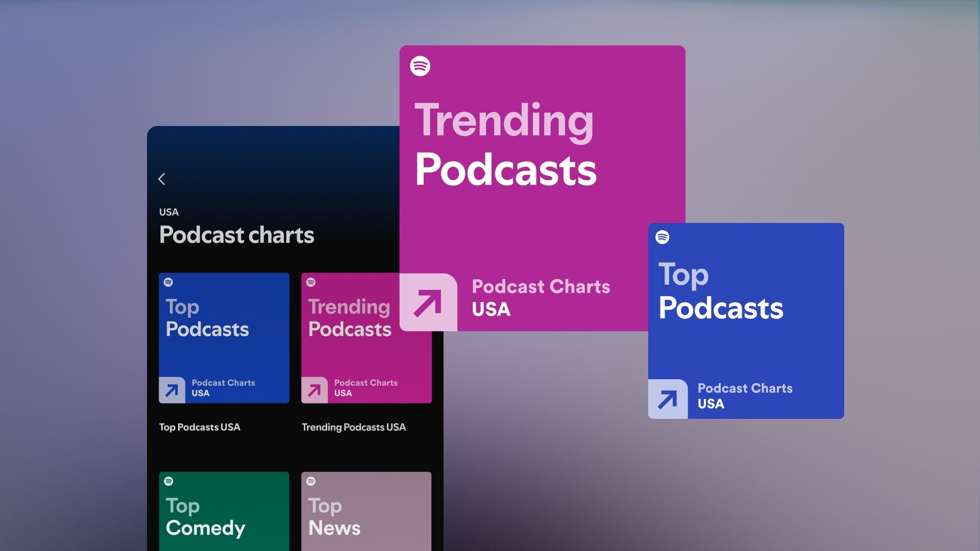This screenshot has width=980, height=551.
Task: Click Spotify logo on large Trending Podcasts card
Action: pyautogui.click(x=420, y=66)
